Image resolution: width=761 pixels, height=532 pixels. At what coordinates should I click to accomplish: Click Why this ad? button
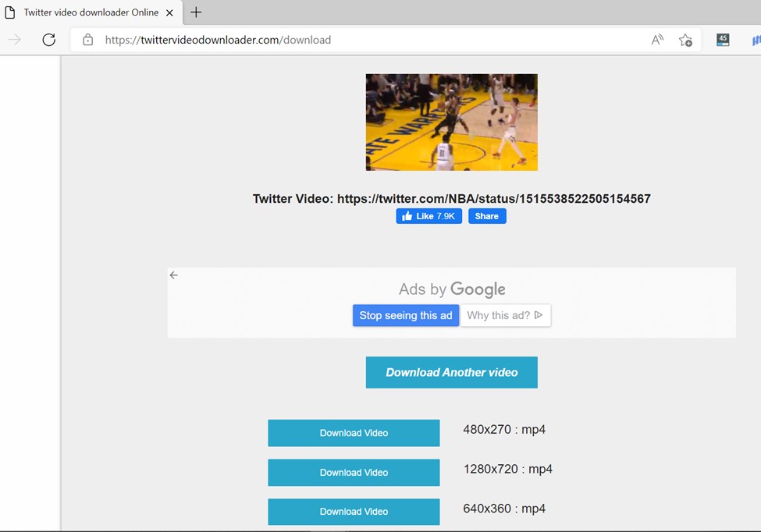(x=505, y=315)
